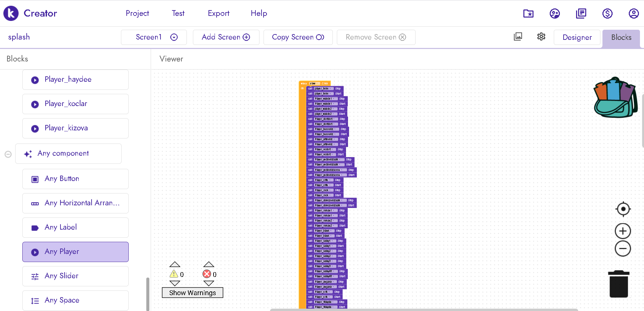The height and width of the screenshot is (311, 644).
Task: Open the Screen1 dropdown selector
Action: click(x=154, y=37)
